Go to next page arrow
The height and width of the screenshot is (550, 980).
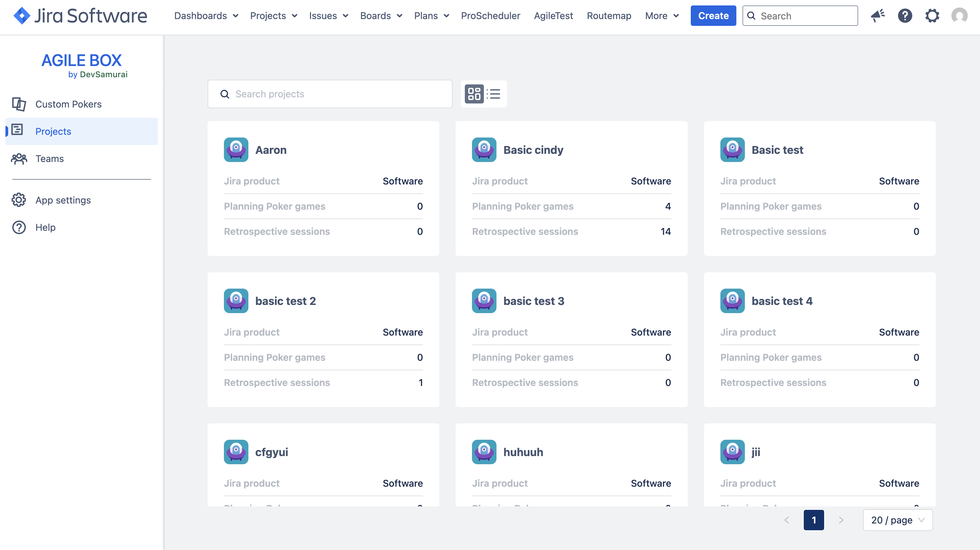tap(841, 520)
